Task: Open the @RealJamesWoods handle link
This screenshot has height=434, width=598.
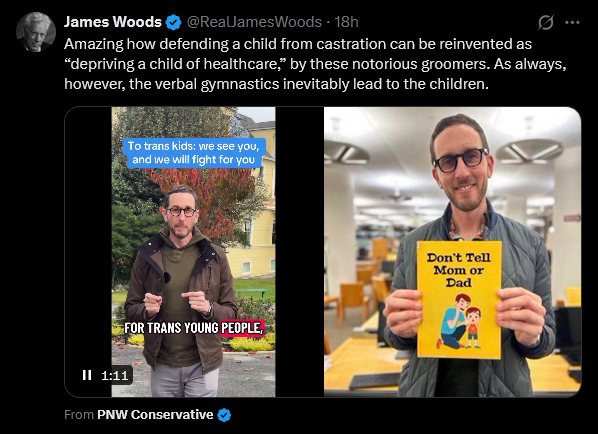Action: [x=254, y=22]
